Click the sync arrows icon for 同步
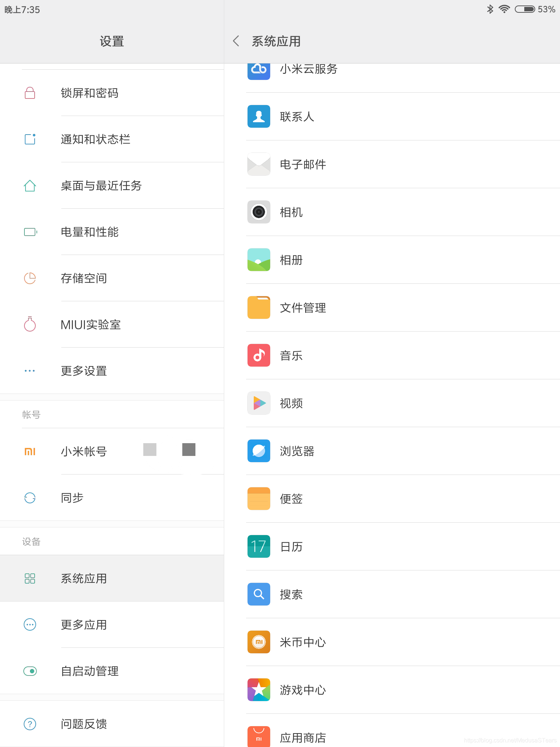560x747 pixels. point(30,498)
